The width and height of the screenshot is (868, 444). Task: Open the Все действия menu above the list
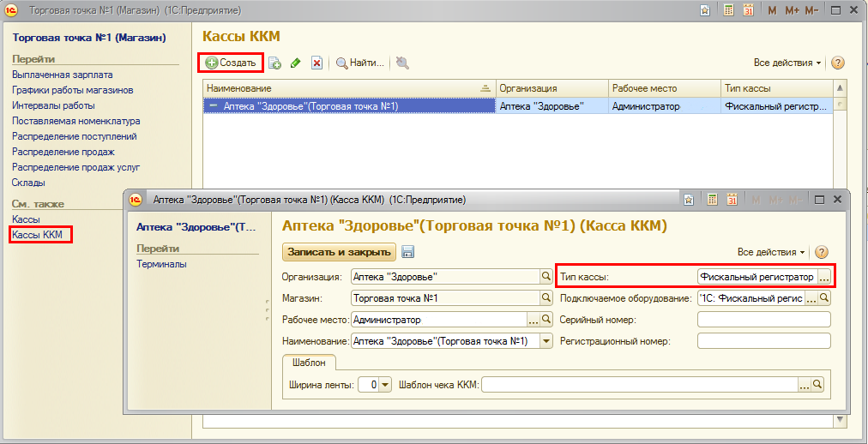click(x=787, y=63)
